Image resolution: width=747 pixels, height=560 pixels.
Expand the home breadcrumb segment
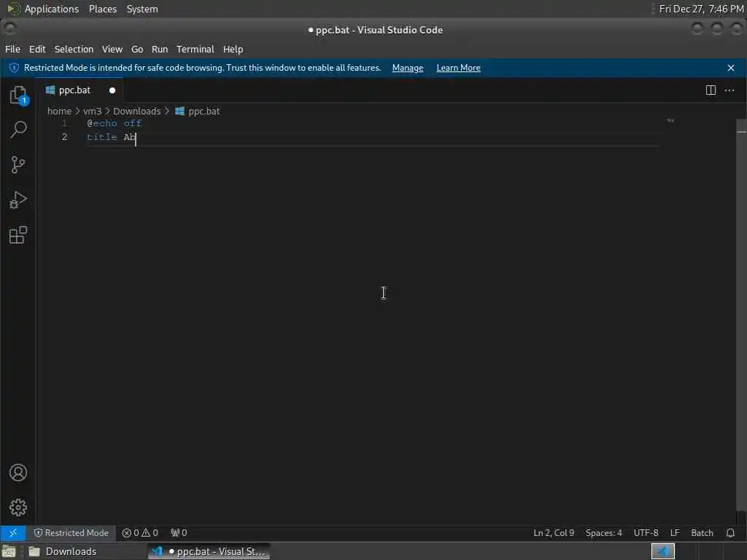[59, 111]
